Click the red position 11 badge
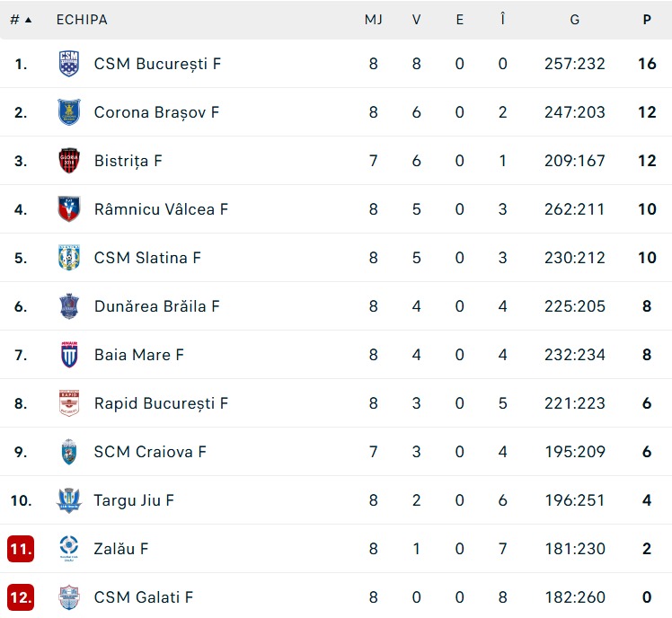The height and width of the screenshot is (618, 672). 21,549
